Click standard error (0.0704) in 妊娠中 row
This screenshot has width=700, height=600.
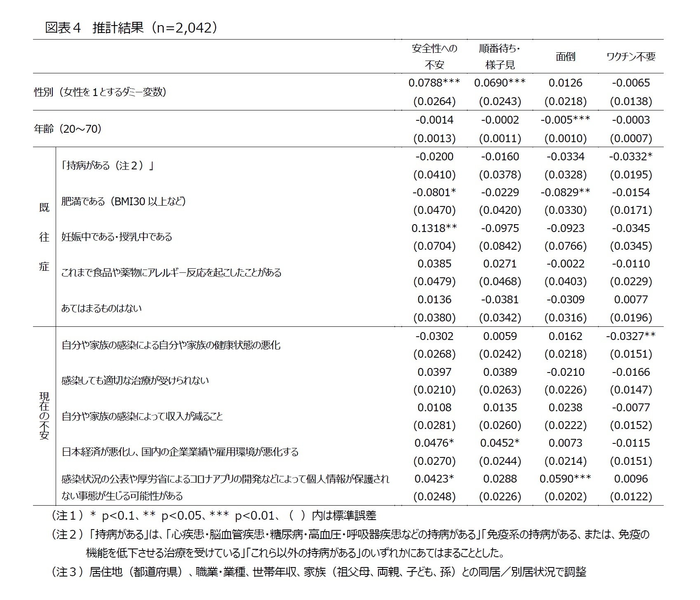[x=435, y=246]
